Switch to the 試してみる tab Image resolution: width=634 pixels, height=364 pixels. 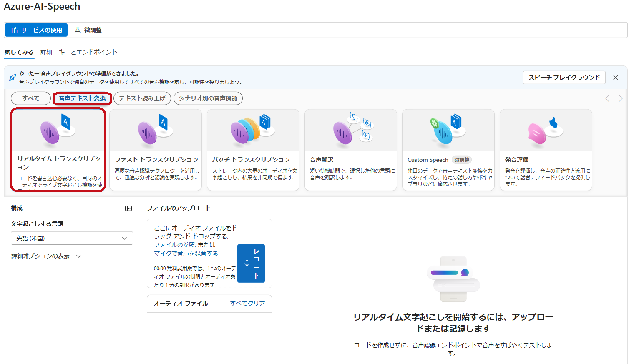(19, 52)
